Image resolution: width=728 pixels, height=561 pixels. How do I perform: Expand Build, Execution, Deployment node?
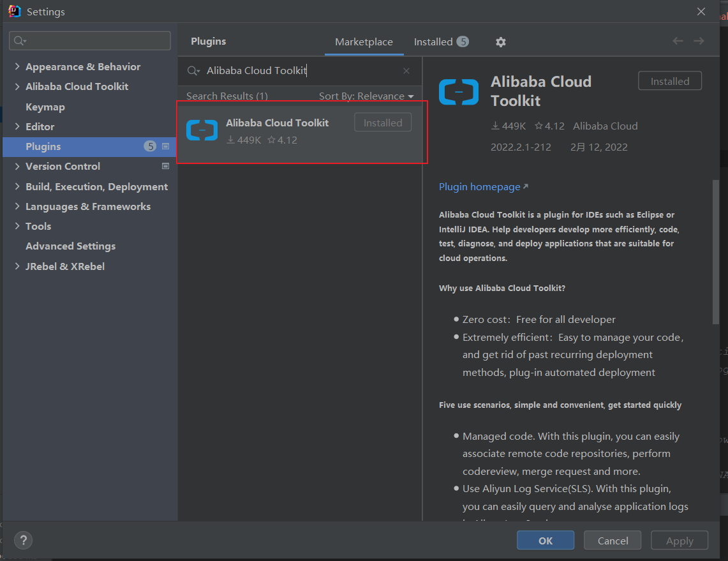click(17, 186)
